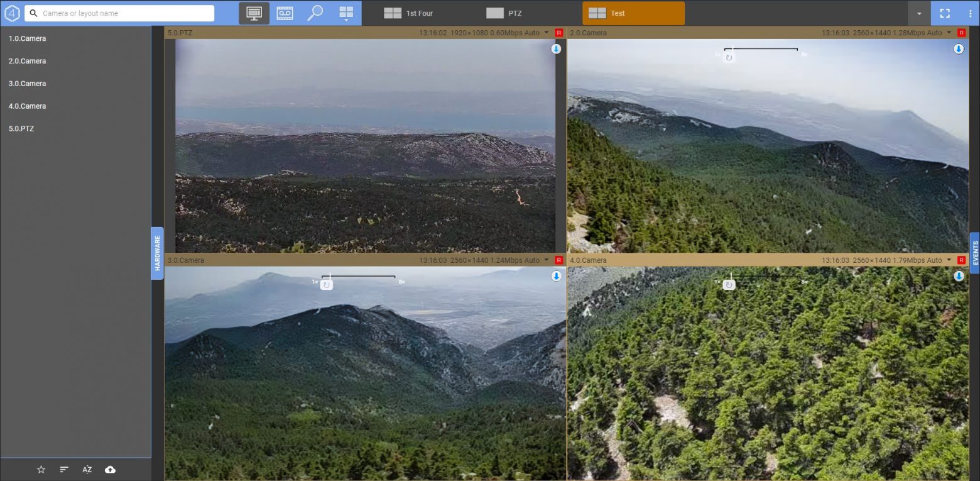The height and width of the screenshot is (481, 980).
Task: Expand the HARDWARE side panel
Action: [157, 253]
